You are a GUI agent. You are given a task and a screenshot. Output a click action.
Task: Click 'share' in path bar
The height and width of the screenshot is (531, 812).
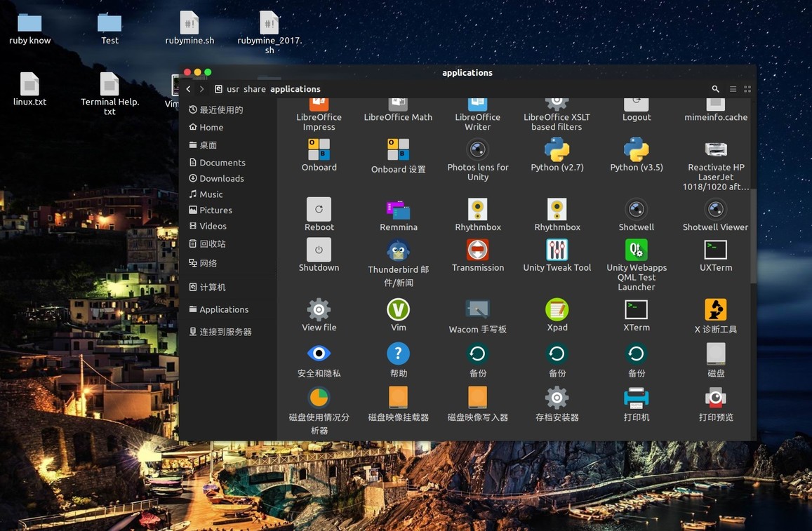254,89
